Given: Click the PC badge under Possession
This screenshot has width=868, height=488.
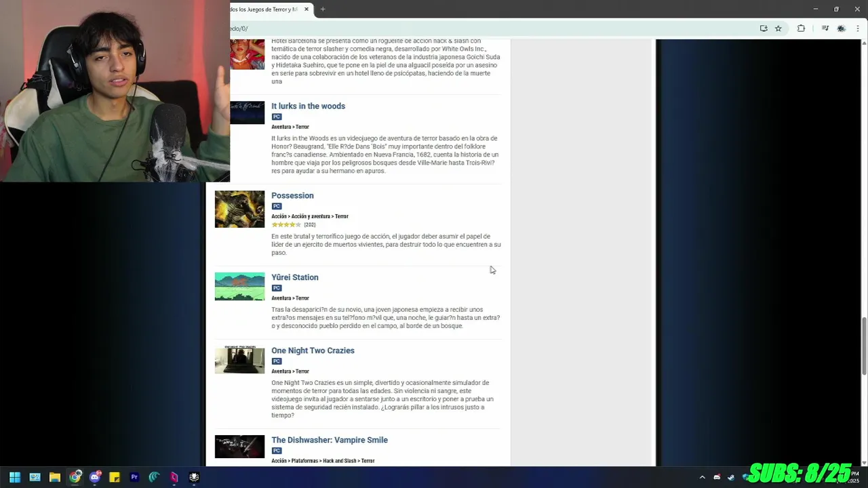Looking at the screenshot, I should [x=276, y=207].
